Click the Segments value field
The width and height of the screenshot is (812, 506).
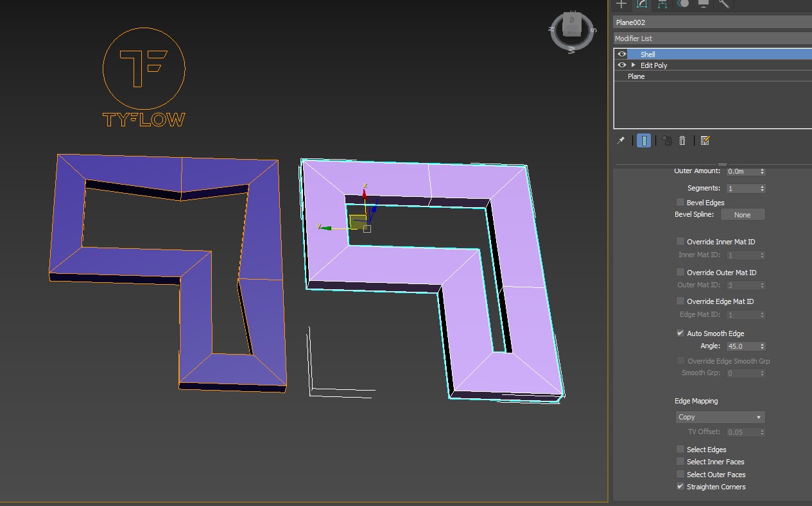(x=742, y=189)
